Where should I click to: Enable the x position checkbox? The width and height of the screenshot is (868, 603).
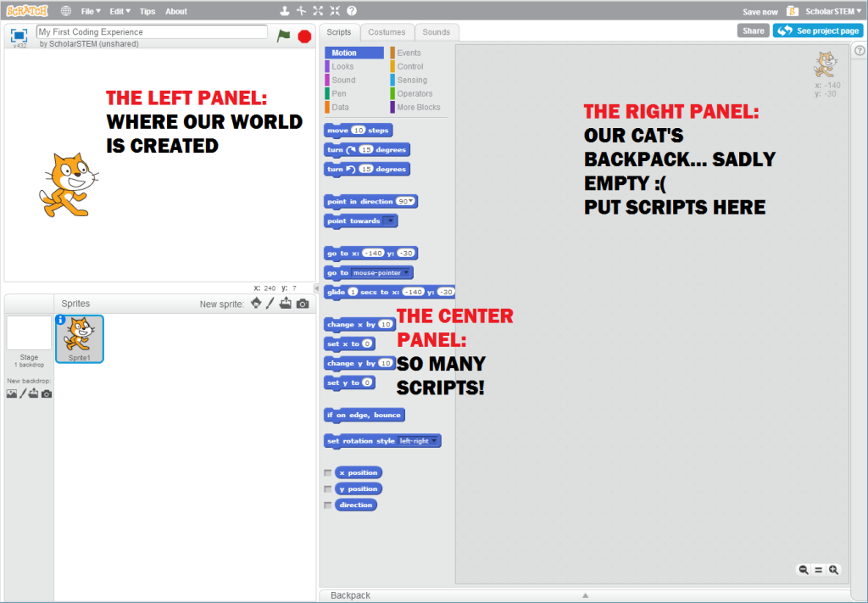pos(328,473)
